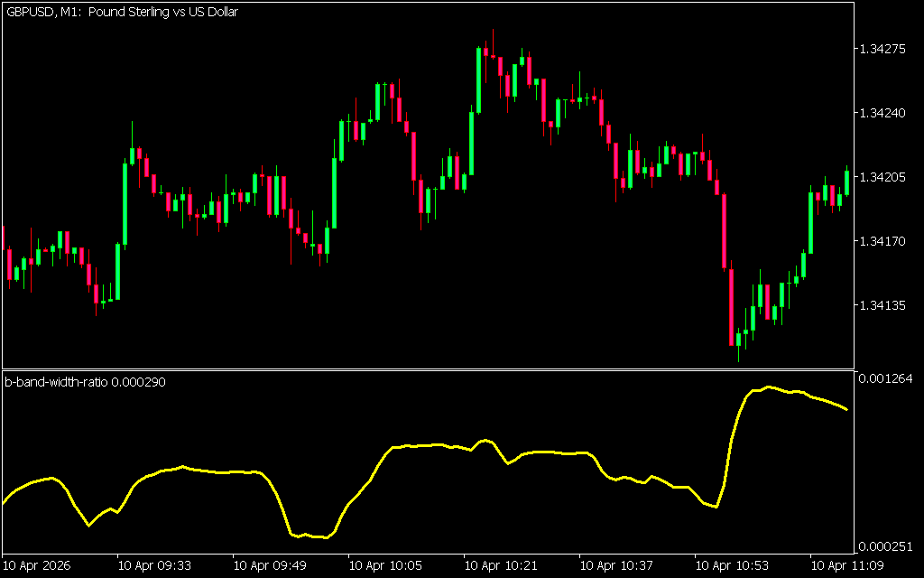Click the 10 Apr 10:37 time label
The height and width of the screenshot is (578, 924).
pyautogui.click(x=617, y=566)
